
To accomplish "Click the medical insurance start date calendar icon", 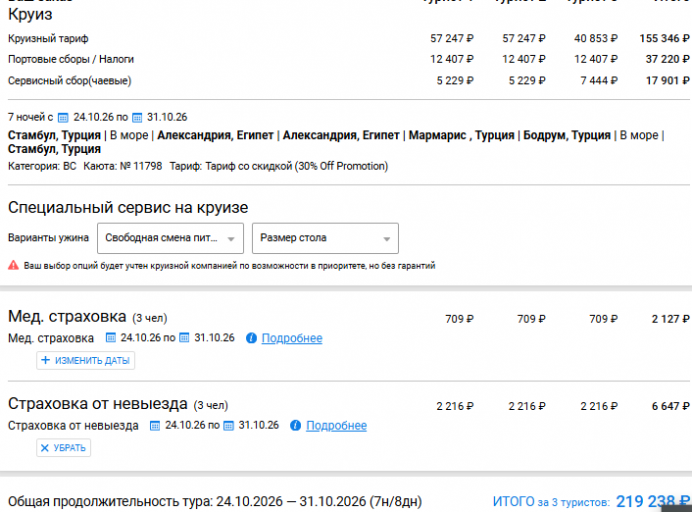I will (111, 338).
